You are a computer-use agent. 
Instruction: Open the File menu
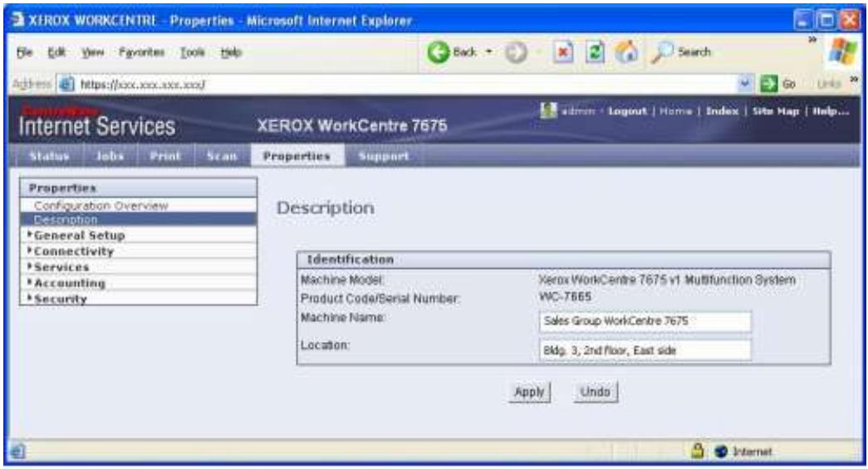click(24, 52)
